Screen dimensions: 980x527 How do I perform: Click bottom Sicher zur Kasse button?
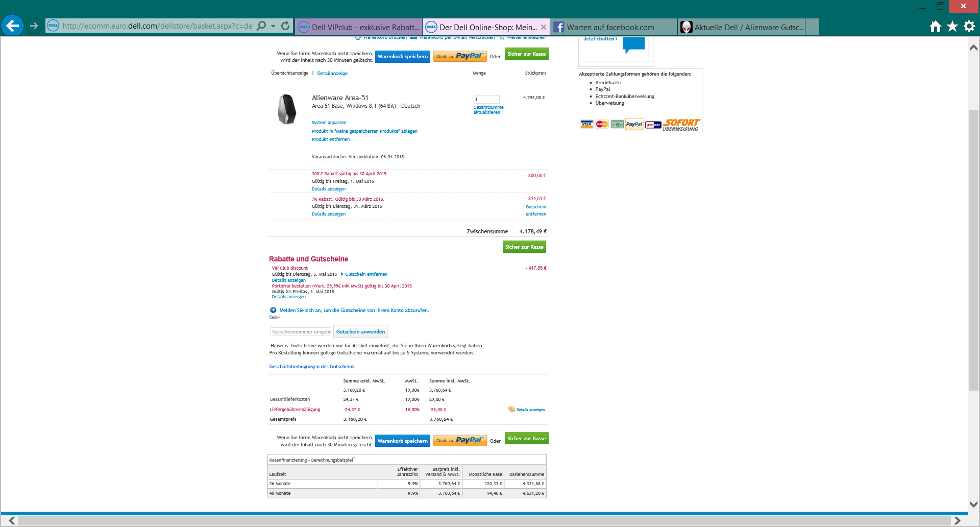pos(526,438)
